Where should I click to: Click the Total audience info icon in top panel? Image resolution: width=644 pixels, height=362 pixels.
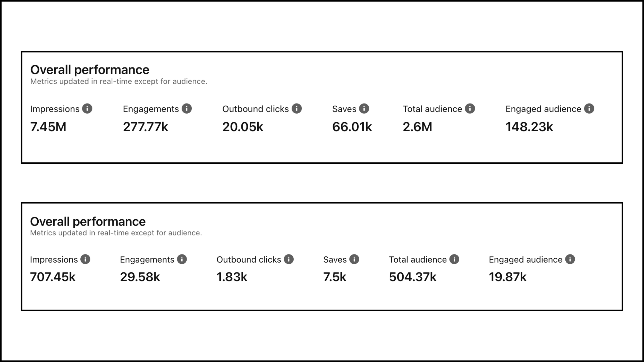tap(470, 108)
